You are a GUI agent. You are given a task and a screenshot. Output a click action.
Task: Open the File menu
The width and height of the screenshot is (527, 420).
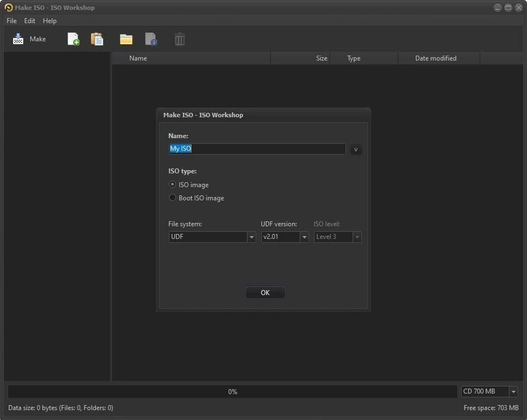tap(12, 21)
